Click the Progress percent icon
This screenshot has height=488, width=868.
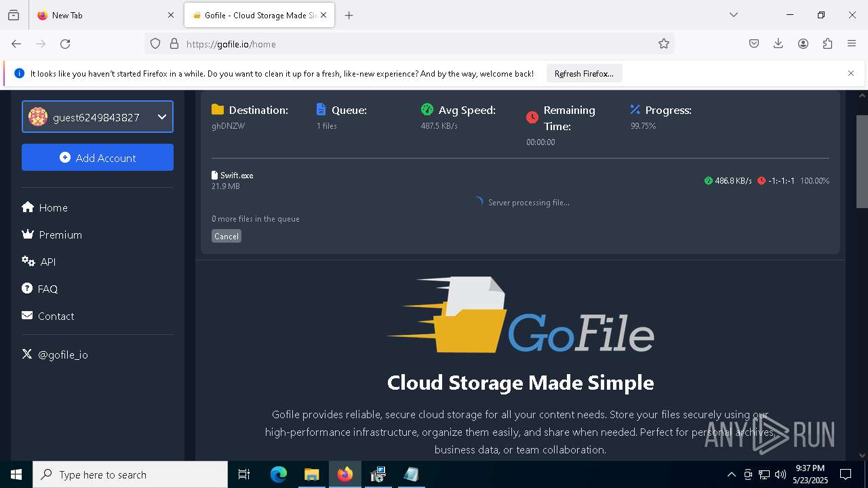(635, 109)
